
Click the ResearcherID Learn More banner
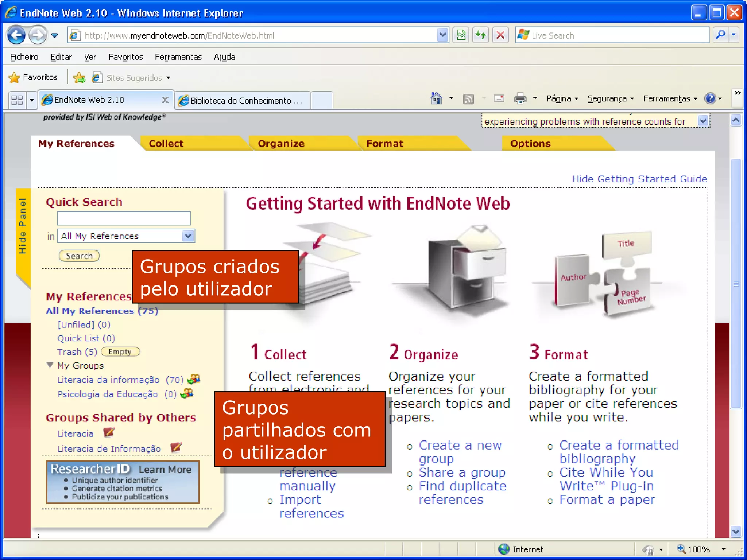click(x=123, y=482)
